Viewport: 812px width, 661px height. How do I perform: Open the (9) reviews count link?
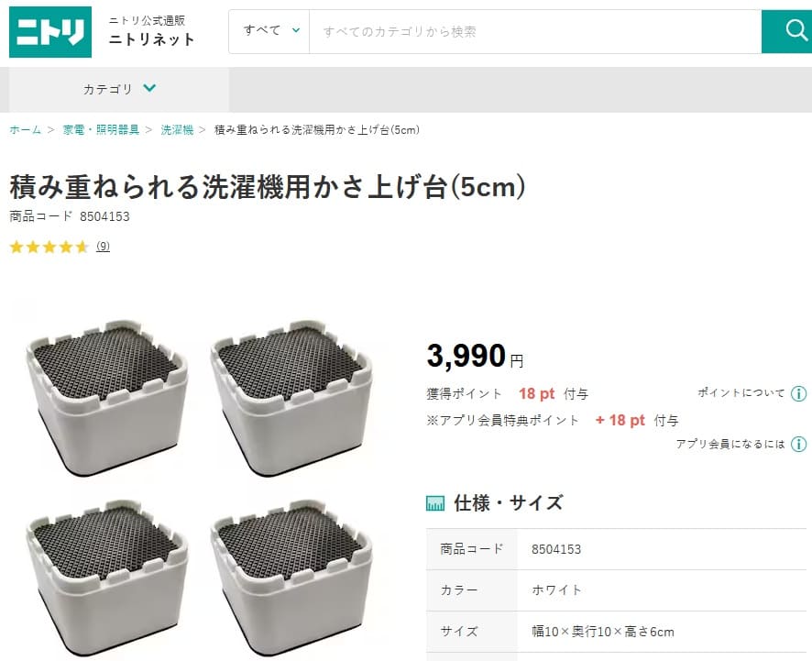click(x=103, y=247)
